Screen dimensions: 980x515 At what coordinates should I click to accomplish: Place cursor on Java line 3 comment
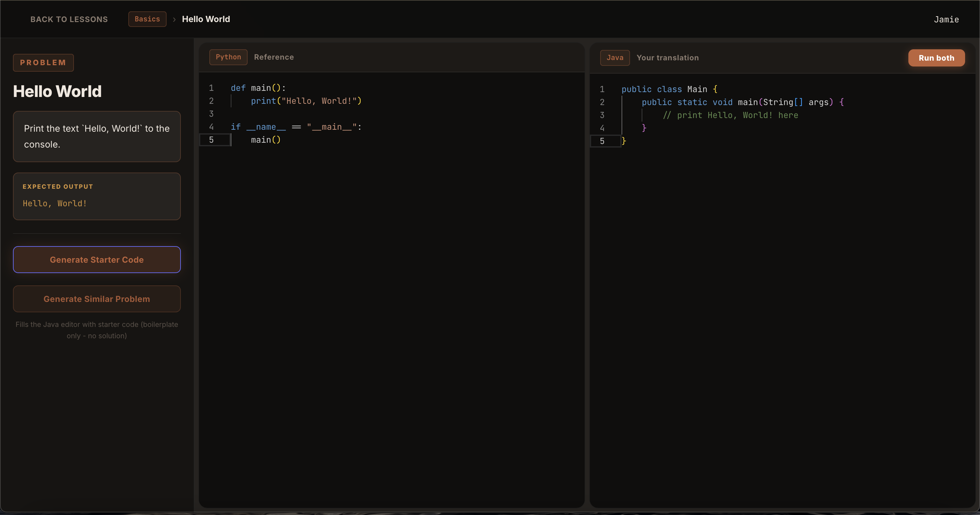click(x=730, y=115)
